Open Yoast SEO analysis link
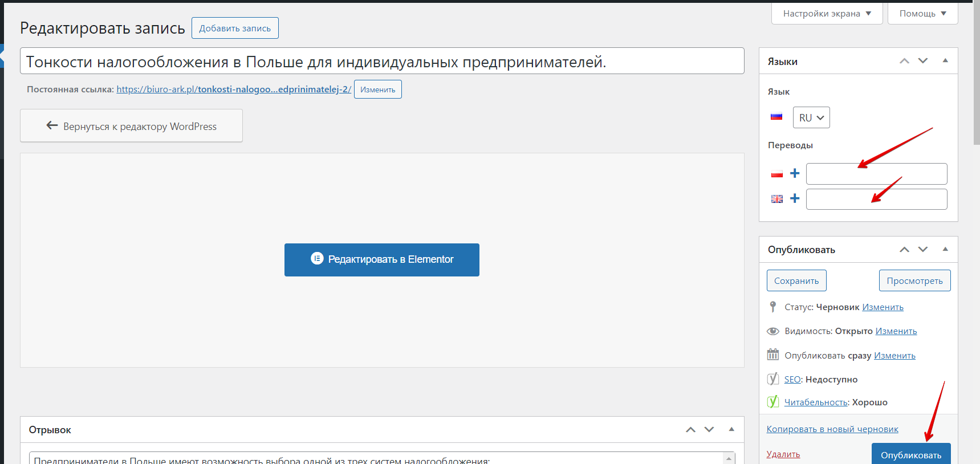The image size is (980, 464). (792, 380)
